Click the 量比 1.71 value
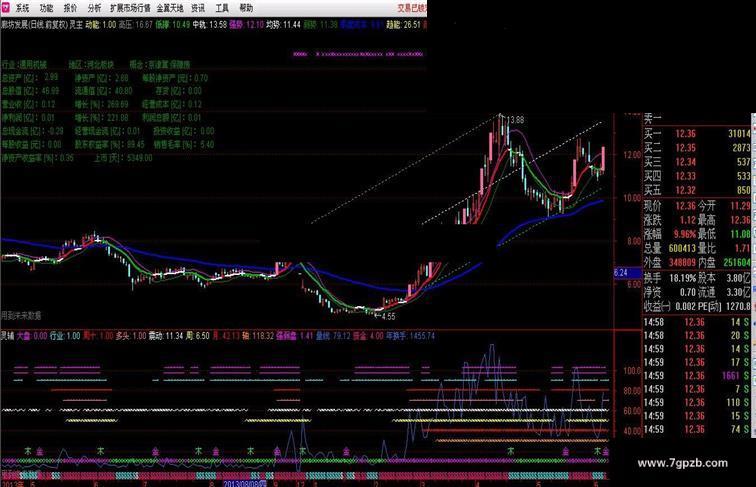Screen dimensions: 756x487 742,248
